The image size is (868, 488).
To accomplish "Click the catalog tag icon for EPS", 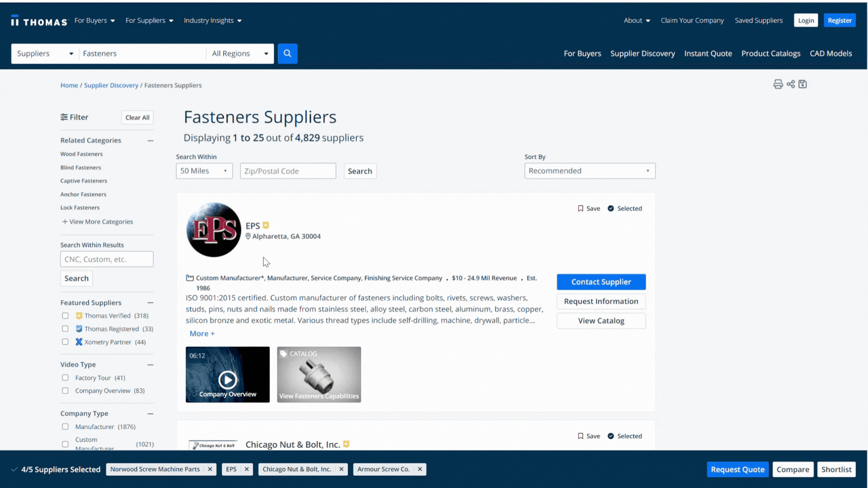I will [x=284, y=353].
